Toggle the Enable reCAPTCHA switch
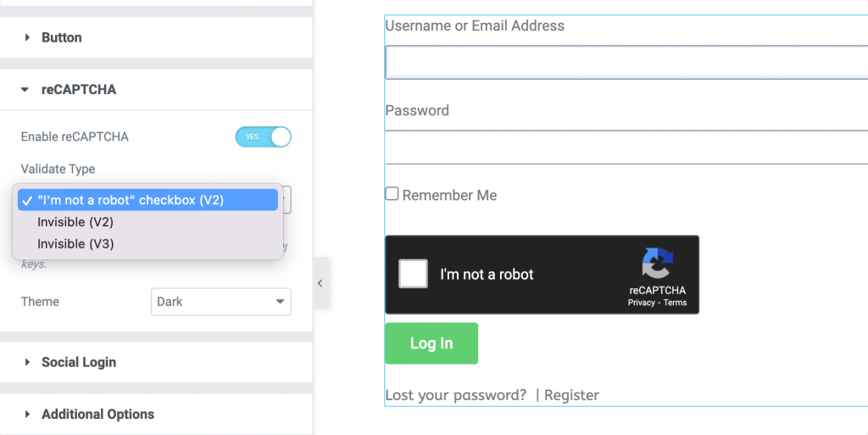Image resolution: width=868 pixels, height=435 pixels. click(x=263, y=137)
